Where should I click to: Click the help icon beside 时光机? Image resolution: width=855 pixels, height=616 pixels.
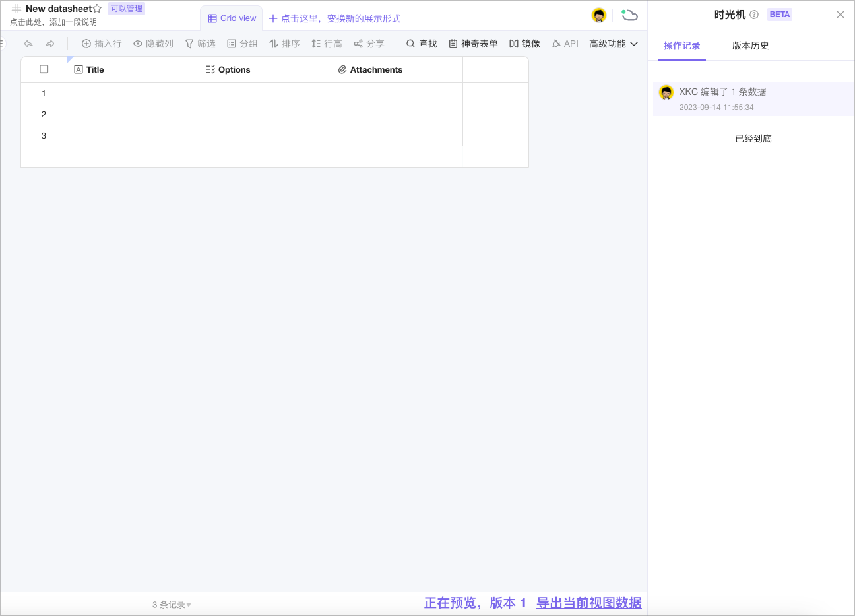[754, 15]
